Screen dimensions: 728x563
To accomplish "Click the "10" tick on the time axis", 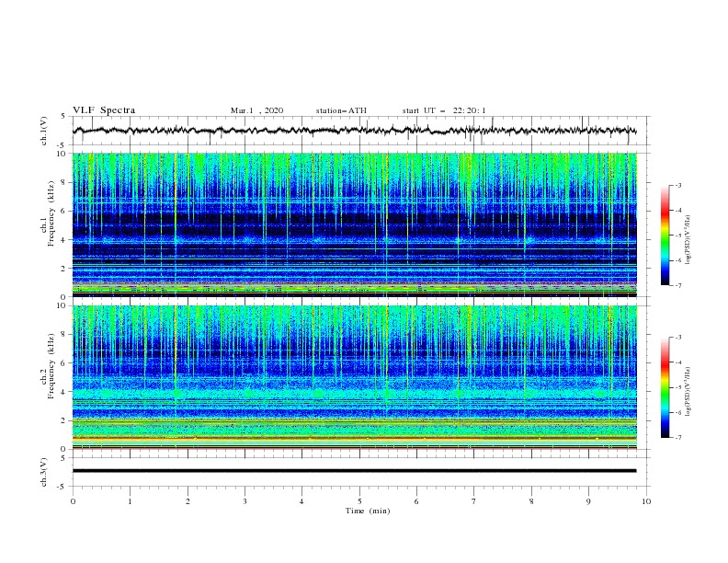I will [x=646, y=501].
